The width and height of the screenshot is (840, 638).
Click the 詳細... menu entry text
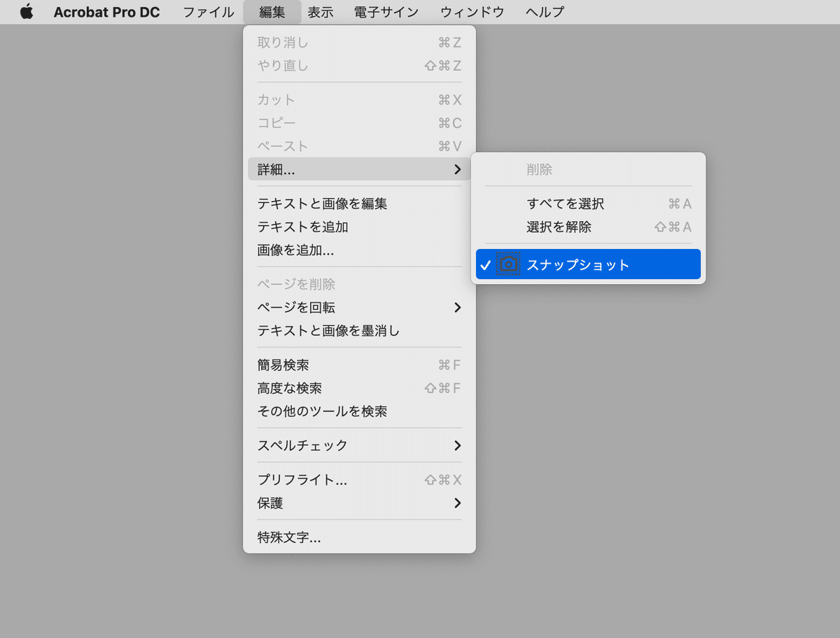(x=276, y=169)
